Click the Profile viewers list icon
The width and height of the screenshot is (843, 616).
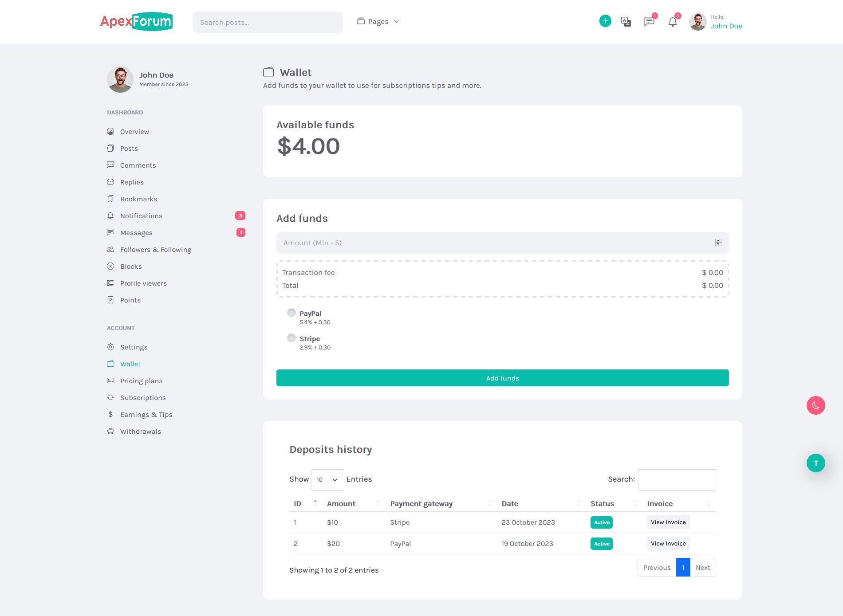pyautogui.click(x=110, y=283)
